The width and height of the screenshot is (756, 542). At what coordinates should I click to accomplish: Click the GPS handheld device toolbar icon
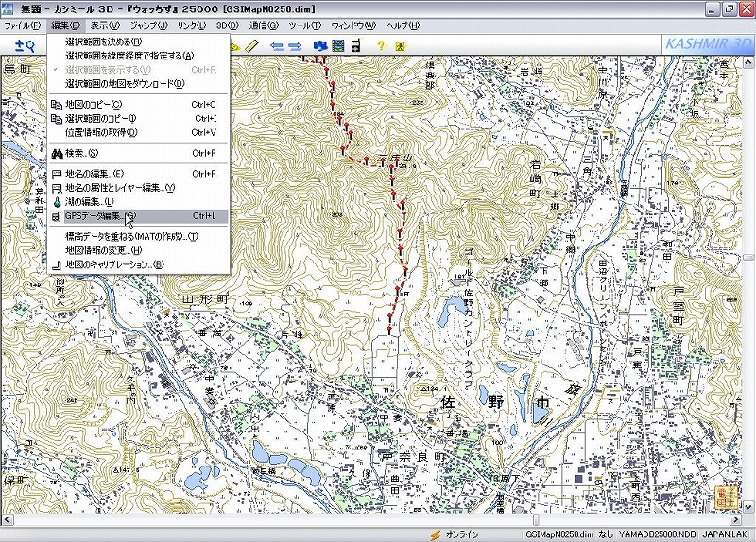click(x=356, y=45)
